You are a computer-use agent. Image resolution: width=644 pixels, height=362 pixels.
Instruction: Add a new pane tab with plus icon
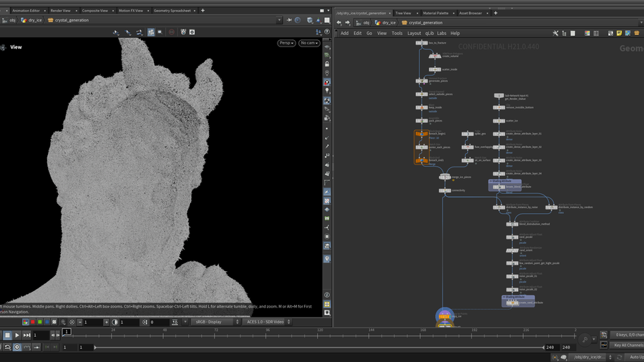coord(203,11)
